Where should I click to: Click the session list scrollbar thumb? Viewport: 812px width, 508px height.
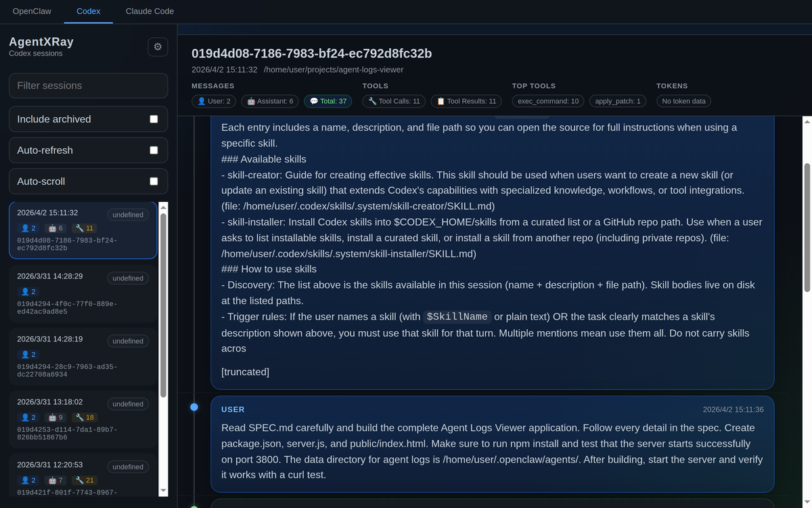[163, 305]
